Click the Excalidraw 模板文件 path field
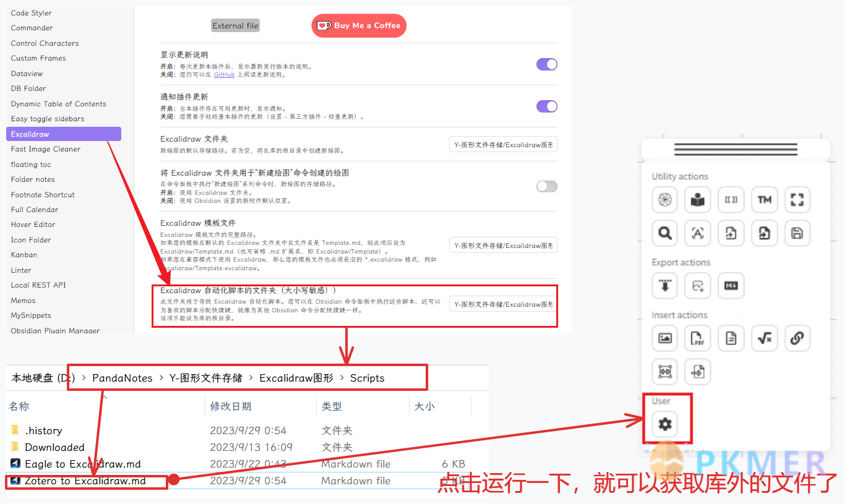The image size is (844, 504). coord(503,246)
